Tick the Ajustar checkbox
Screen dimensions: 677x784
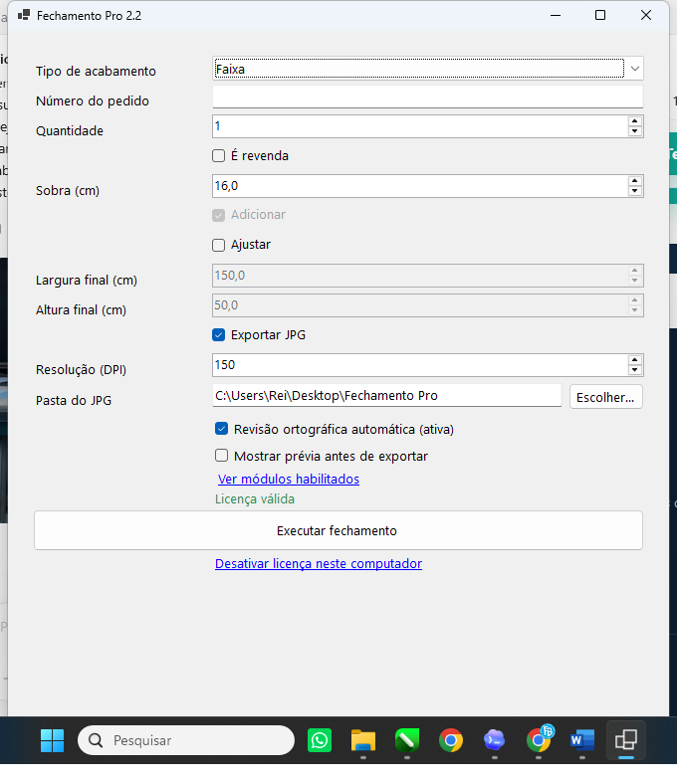(219, 245)
